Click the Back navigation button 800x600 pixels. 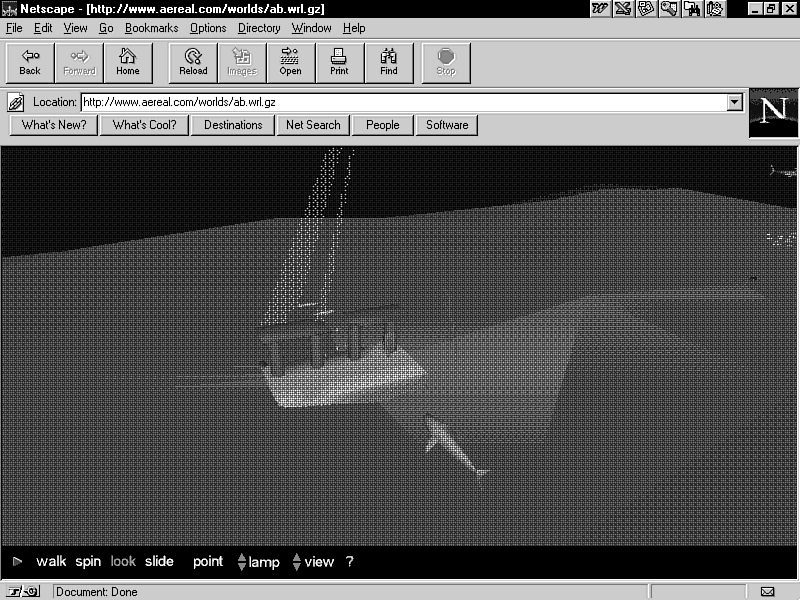pos(30,62)
